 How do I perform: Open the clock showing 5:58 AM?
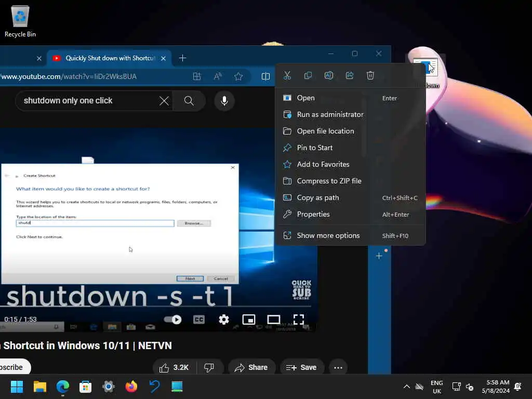tap(496, 387)
